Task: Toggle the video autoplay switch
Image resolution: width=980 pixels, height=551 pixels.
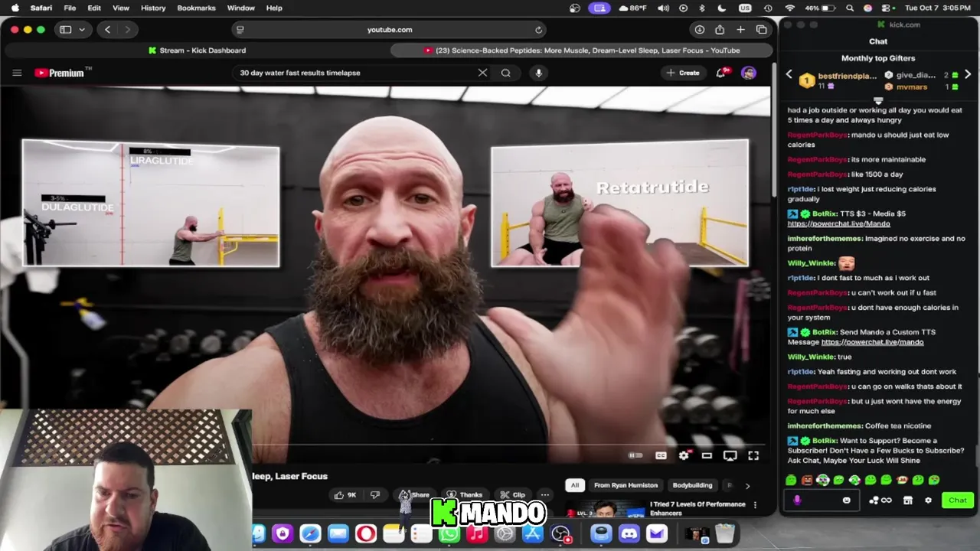Action: [x=635, y=456]
